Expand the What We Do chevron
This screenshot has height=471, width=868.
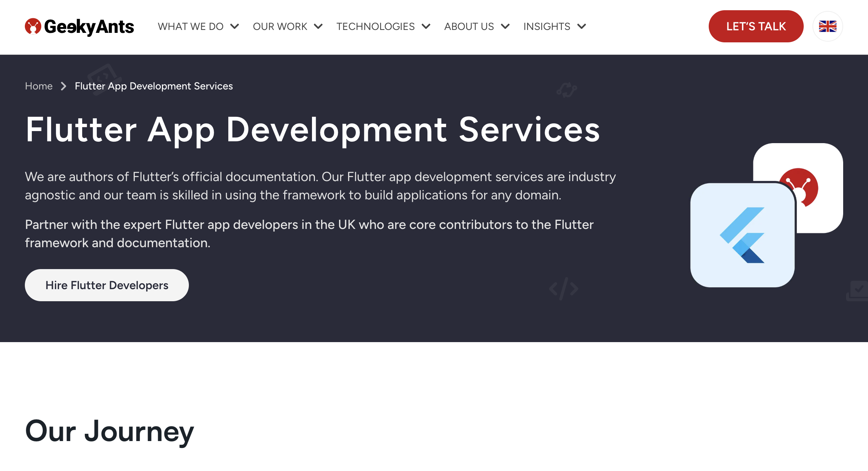point(235,26)
